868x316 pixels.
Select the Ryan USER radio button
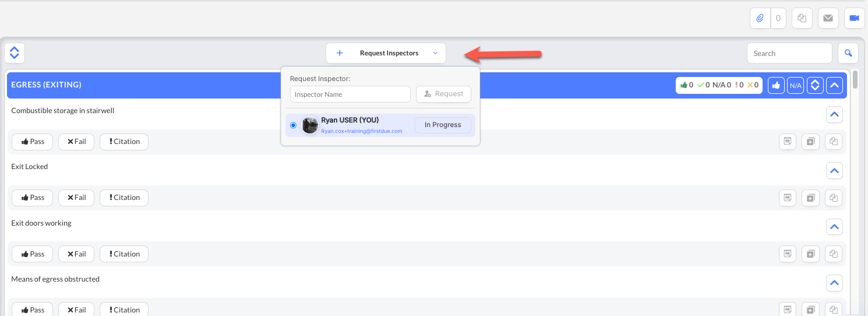point(293,125)
